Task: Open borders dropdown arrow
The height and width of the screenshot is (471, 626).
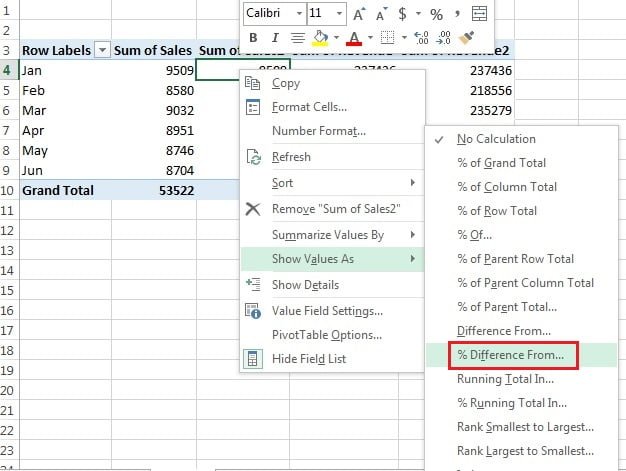Action: click(404, 38)
